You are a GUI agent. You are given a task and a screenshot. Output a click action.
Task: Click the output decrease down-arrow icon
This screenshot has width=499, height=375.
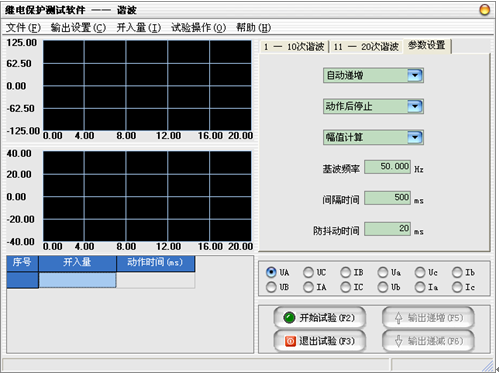pos(398,341)
